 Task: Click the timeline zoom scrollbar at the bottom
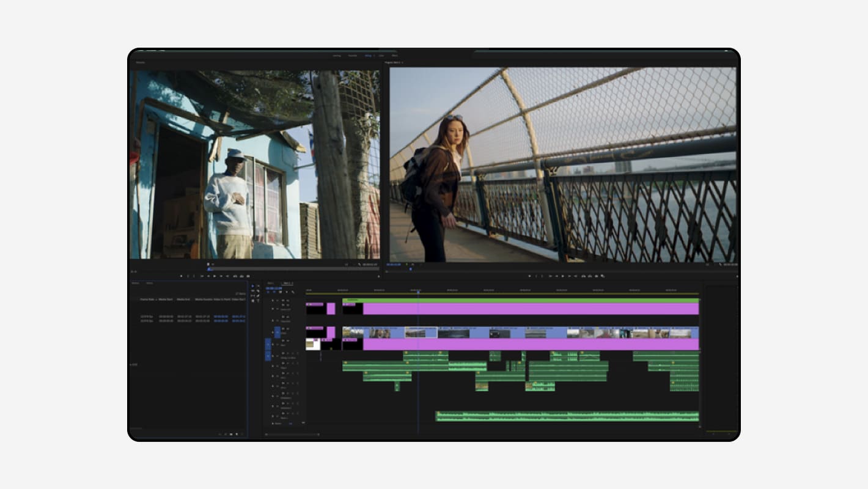click(x=292, y=435)
